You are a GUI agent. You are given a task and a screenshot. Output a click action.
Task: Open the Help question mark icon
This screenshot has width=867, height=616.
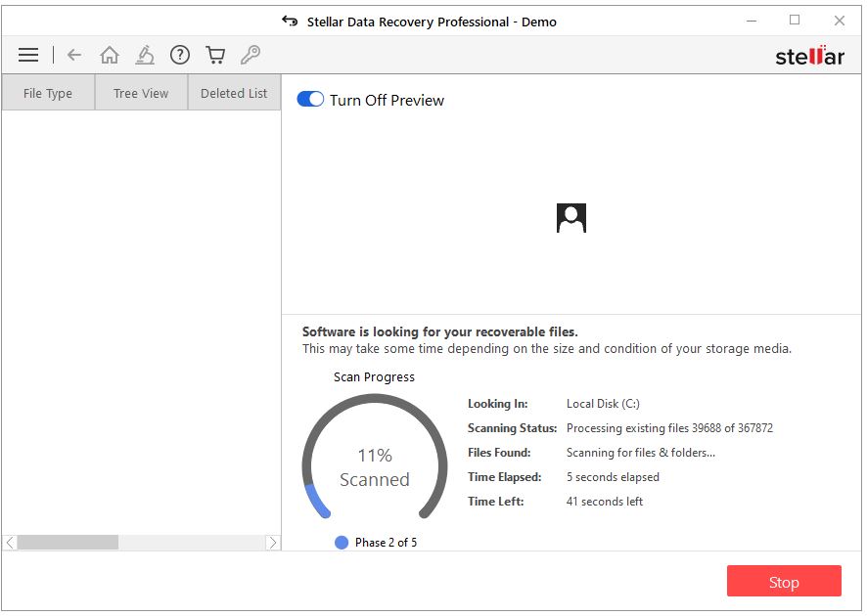(x=180, y=55)
